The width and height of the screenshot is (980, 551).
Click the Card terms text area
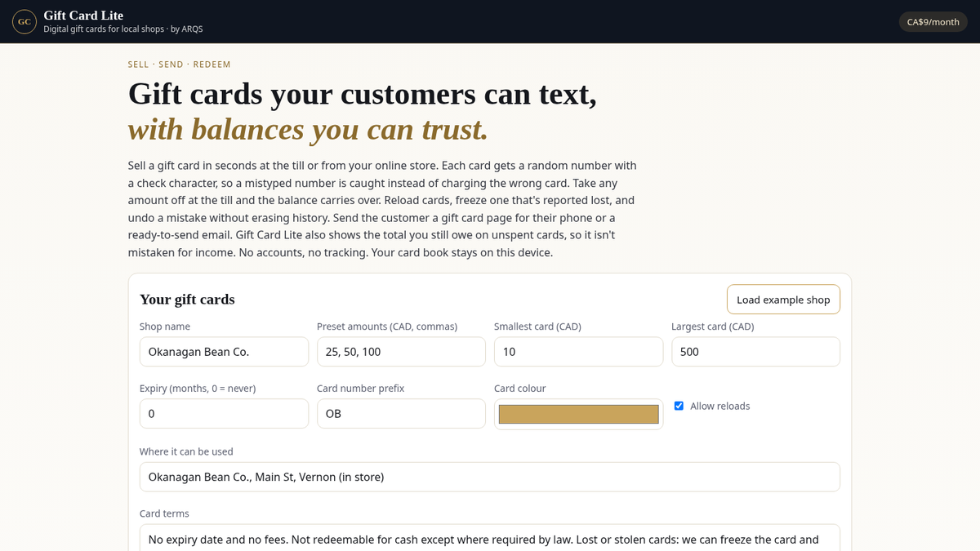pyautogui.click(x=490, y=538)
